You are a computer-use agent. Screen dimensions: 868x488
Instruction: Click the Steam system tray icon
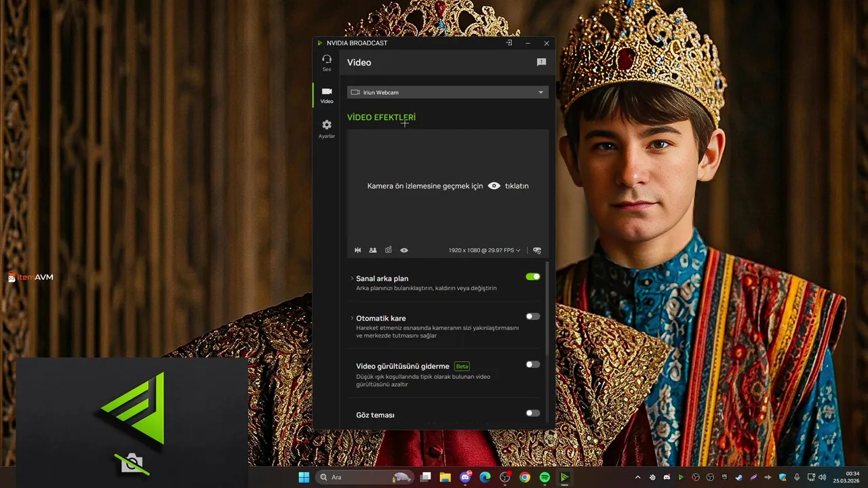(x=738, y=477)
